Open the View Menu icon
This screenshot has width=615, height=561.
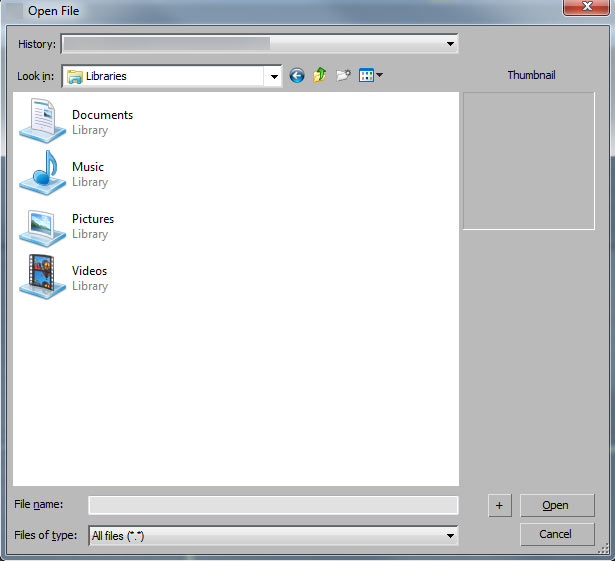click(371, 75)
